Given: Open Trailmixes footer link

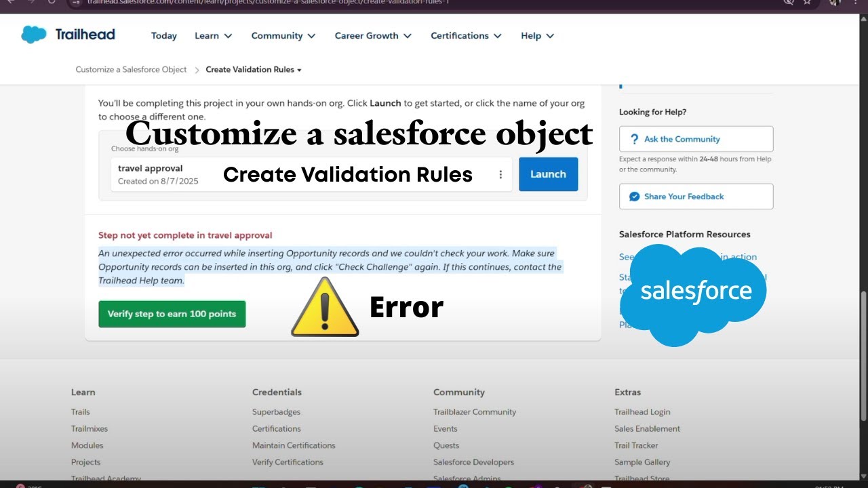Looking at the screenshot, I should [x=90, y=429].
